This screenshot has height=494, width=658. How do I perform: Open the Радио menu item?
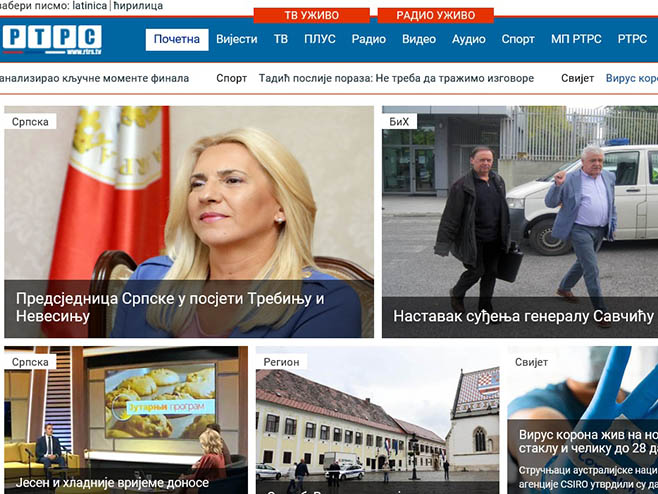tap(368, 39)
